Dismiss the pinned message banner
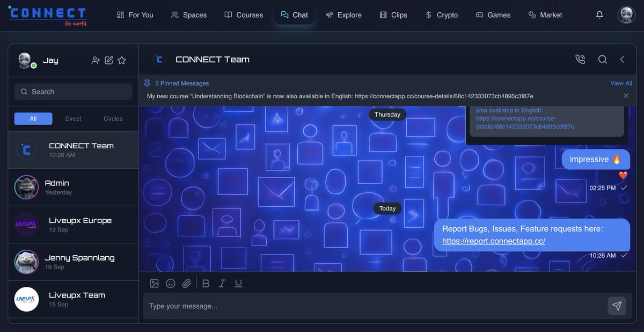Viewport: 644px width, 332px height. (x=626, y=96)
